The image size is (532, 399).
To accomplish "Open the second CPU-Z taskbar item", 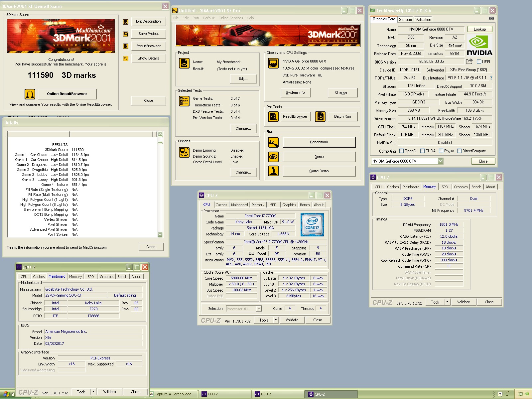I will 277,394.
